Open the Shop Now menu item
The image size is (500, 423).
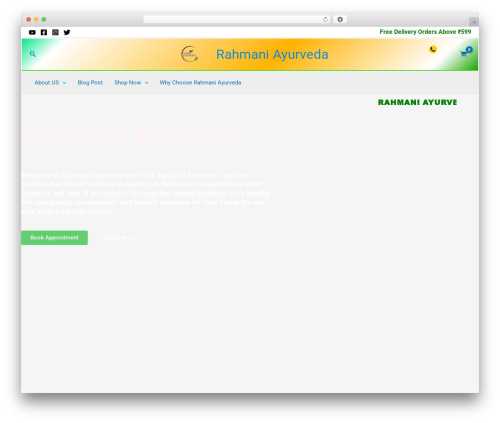(x=128, y=82)
